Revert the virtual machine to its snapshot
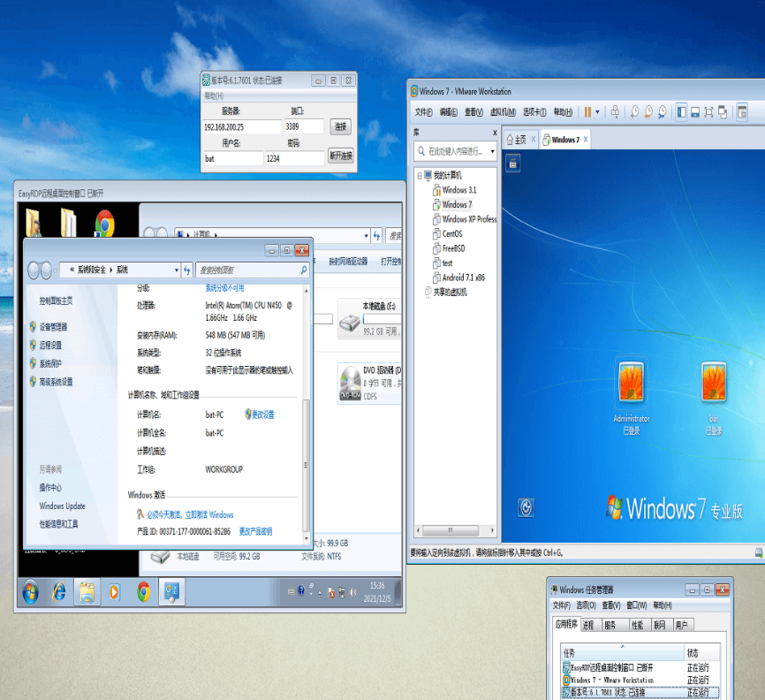This screenshot has height=700, width=765. click(x=648, y=111)
